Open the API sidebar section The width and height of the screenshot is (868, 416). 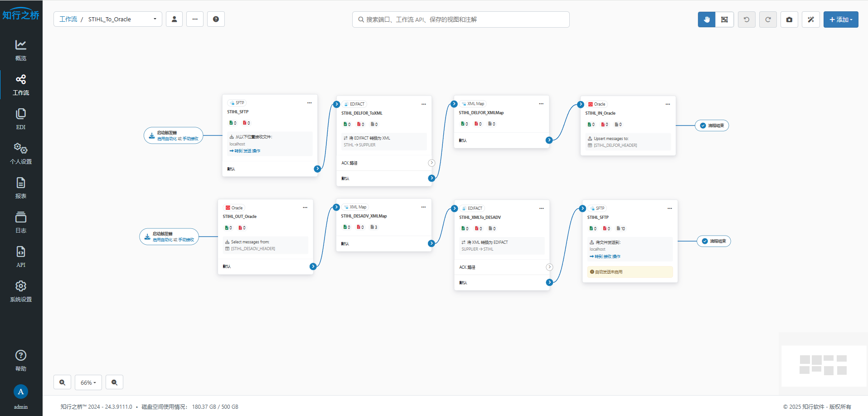21,257
